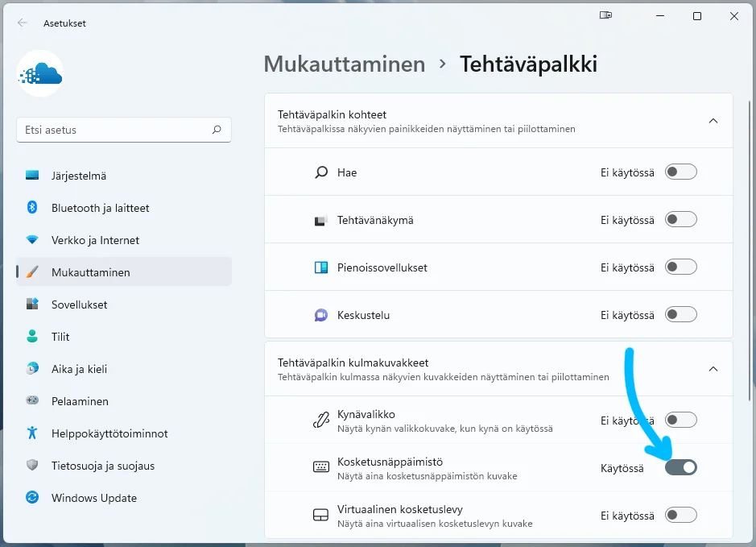Disable the Kosketusnäppäimistö toggle
The image size is (756, 547).
(680, 467)
